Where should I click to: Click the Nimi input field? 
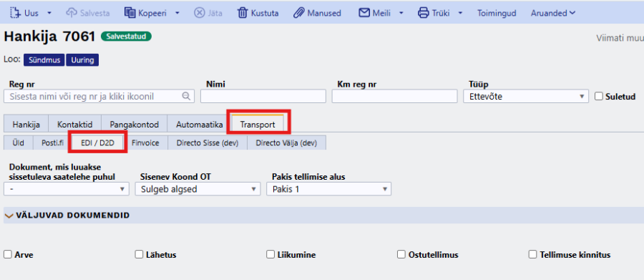[x=263, y=96]
